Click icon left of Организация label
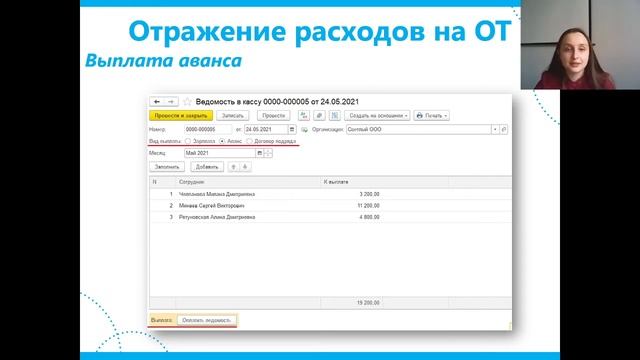The image size is (640, 360). pos(304,129)
